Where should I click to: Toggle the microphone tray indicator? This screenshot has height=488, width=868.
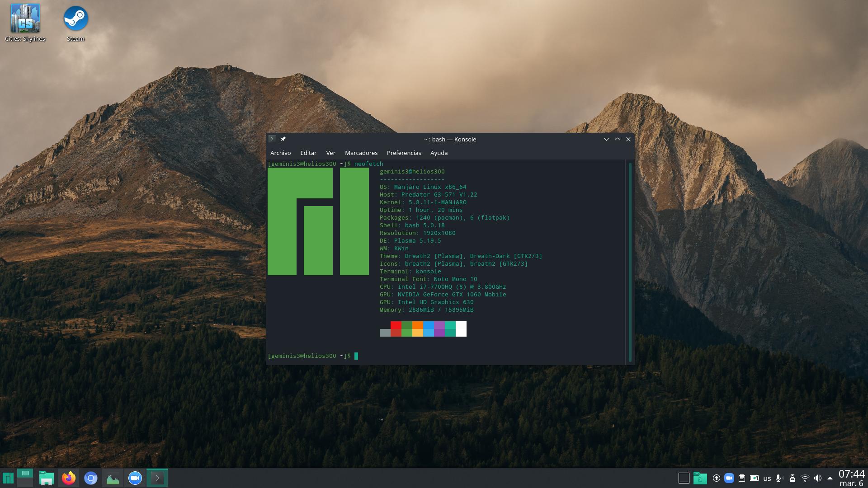click(x=778, y=478)
